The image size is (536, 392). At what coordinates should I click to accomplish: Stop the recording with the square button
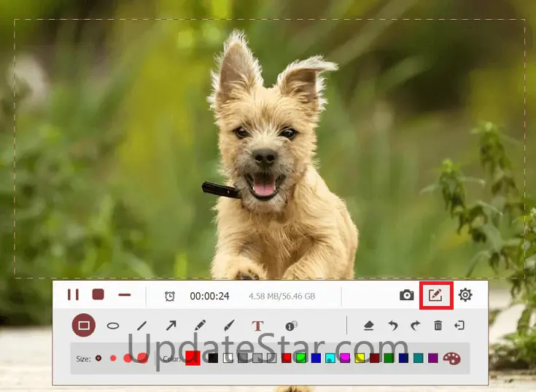click(98, 295)
